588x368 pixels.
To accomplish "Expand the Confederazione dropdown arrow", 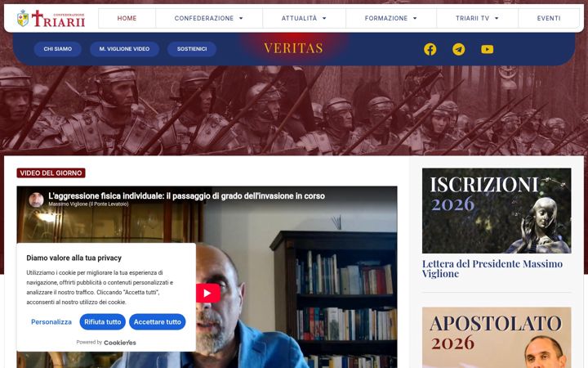I will coord(241,18).
